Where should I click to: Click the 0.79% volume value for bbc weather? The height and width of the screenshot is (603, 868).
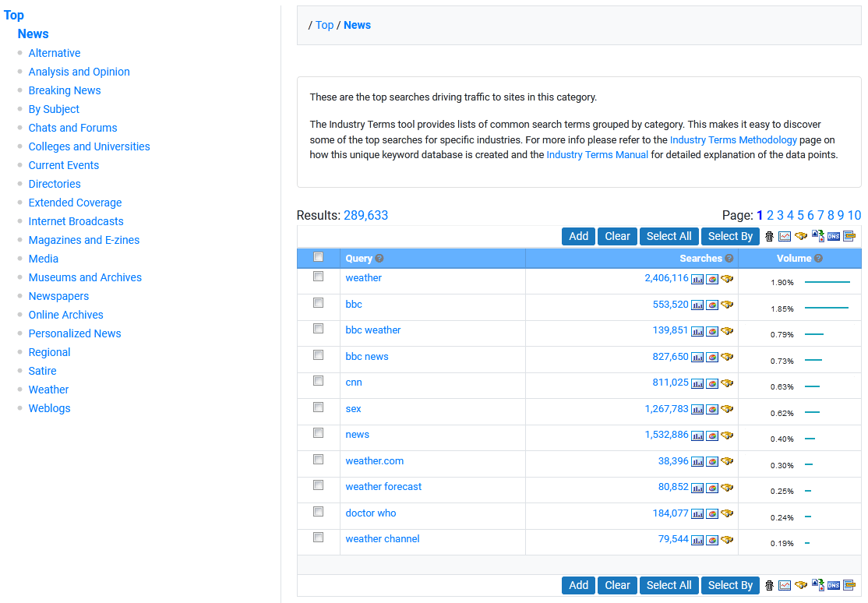[x=782, y=334]
